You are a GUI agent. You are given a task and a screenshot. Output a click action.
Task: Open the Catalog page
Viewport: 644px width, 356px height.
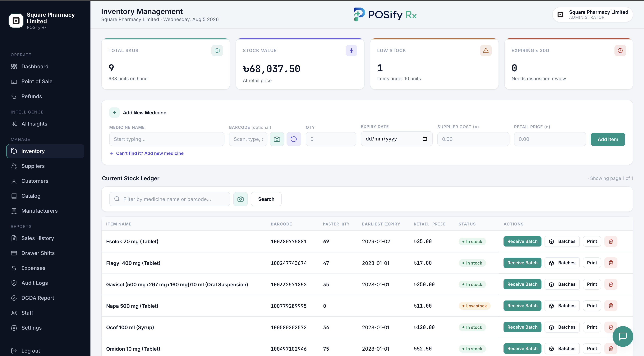[x=45, y=196]
